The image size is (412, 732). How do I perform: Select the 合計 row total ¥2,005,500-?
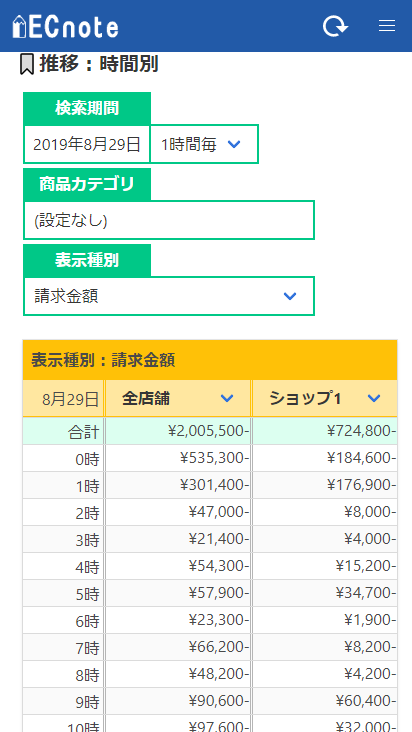click(x=178, y=431)
